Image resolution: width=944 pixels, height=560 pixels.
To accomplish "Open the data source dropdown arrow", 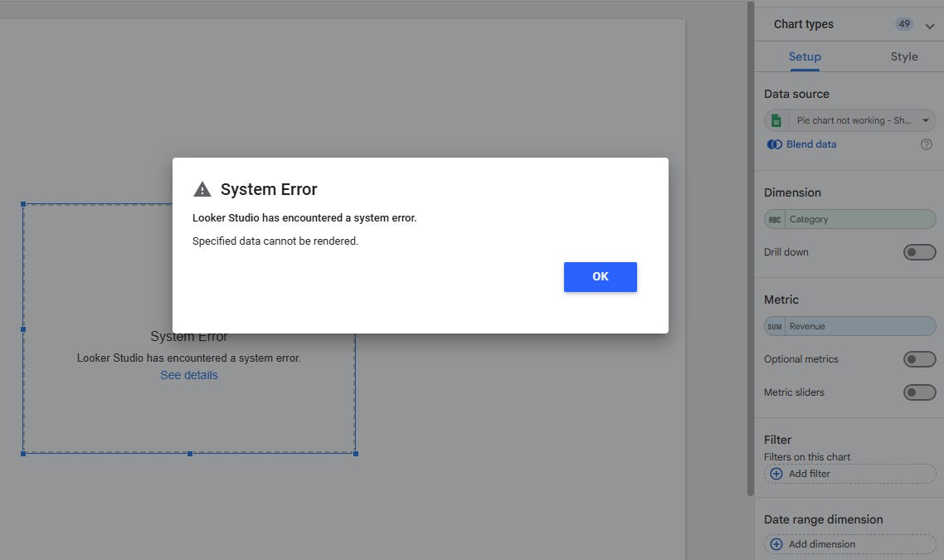I will pos(926,120).
